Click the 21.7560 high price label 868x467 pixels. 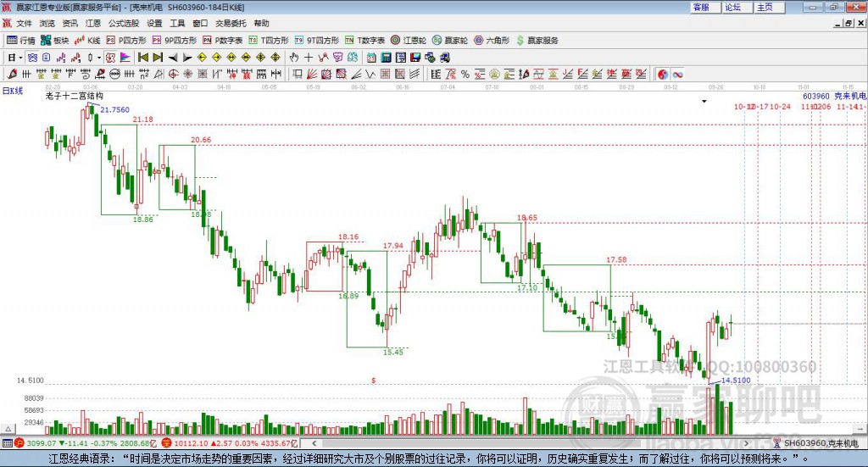114,109
